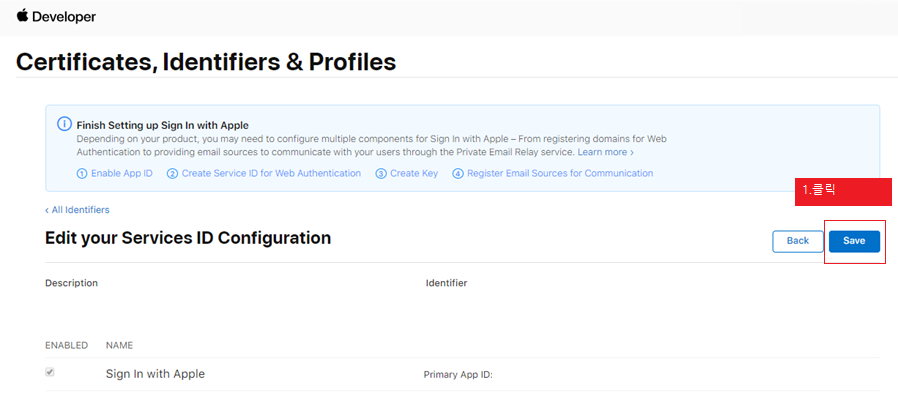Click the Back button
The image size is (898, 405).
point(797,241)
